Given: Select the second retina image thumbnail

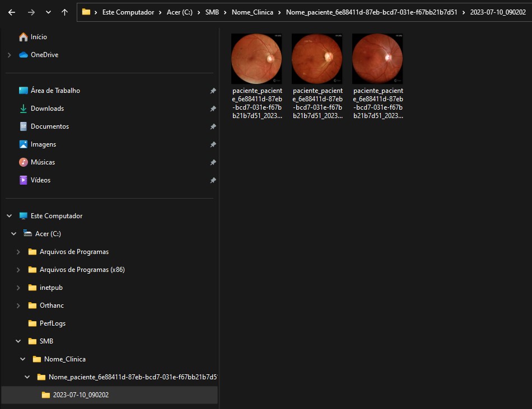Looking at the screenshot, I should pyautogui.click(x=317, y=59).
